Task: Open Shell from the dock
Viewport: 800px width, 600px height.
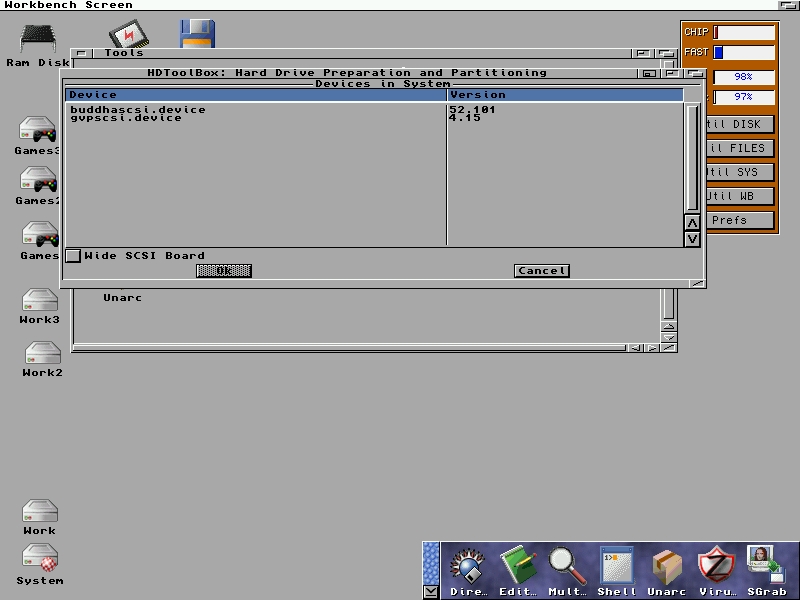Action: [617, 571]
